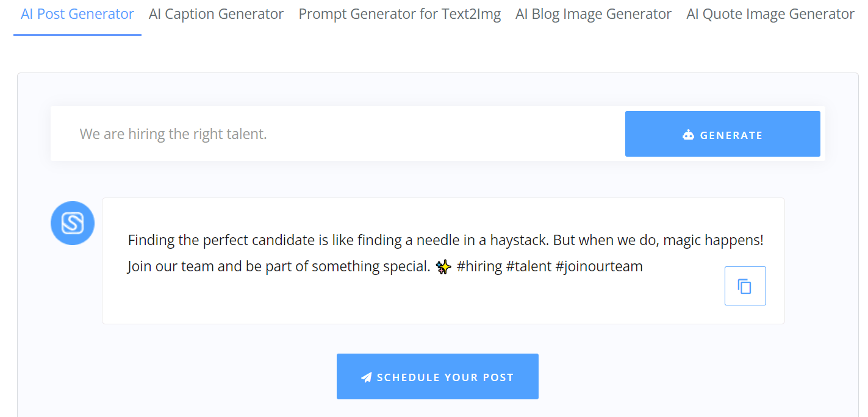868x417 pixels.
Task: Open the AI Caption Generator tab
Action: 216,14
